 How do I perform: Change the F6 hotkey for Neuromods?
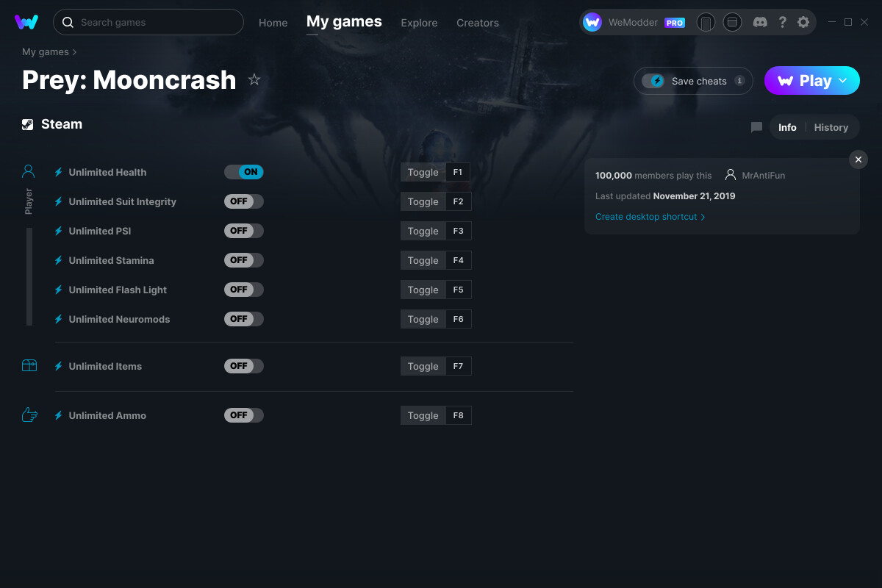point(459,319)
